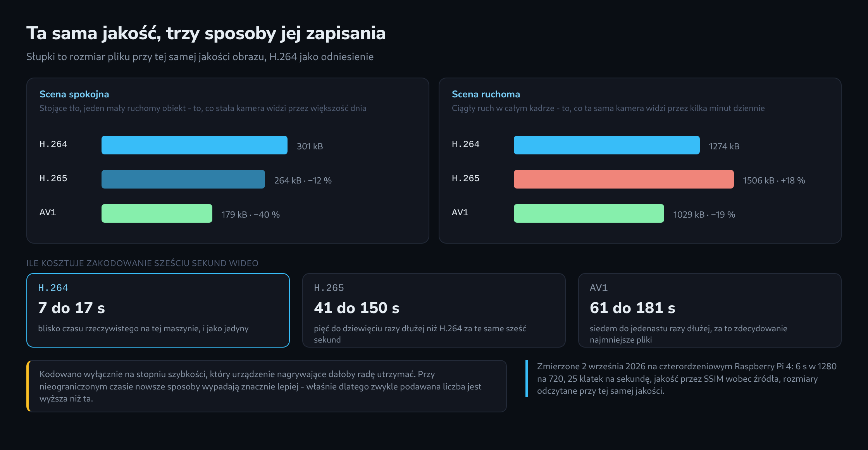This screenshot has width=868, height=450.
Task: Click the yellow-edged note starting 'Kodowano wyłącznie'
Action: [x=267, y=386]
